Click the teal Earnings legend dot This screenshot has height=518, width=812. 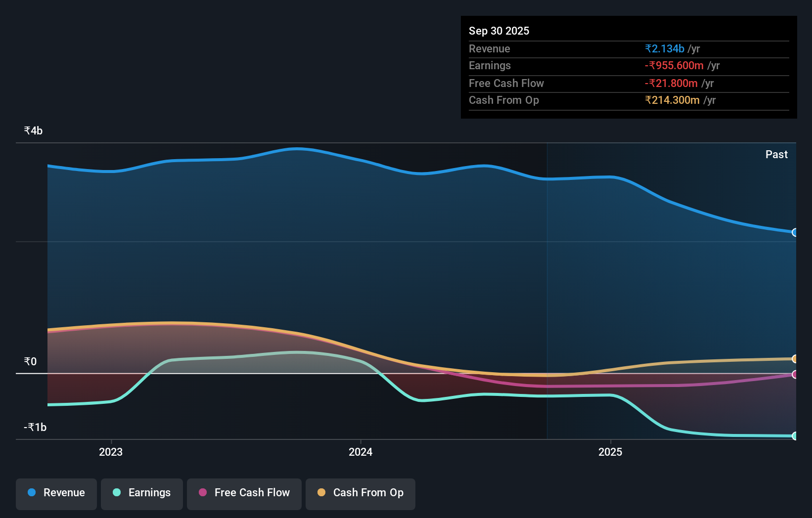click(x=116, y=493)
